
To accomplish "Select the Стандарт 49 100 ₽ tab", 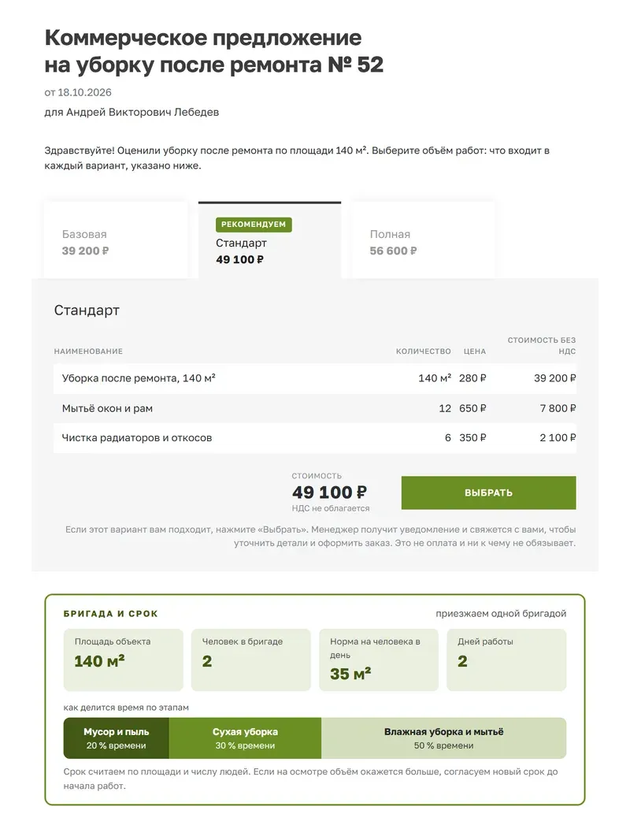I will (x=270, y=240).
